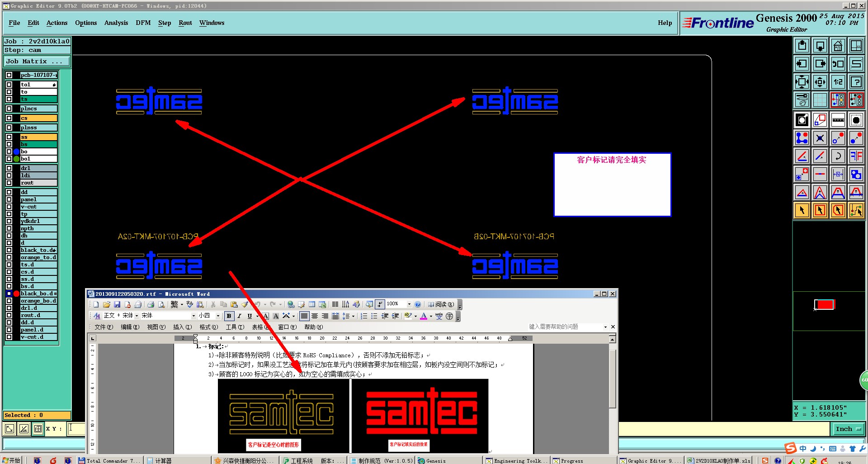Viewport: 868px width, 464px height.
Task: Select the plain arrow pointer tool
Action: pyautogui.click(x=802, y=210)
